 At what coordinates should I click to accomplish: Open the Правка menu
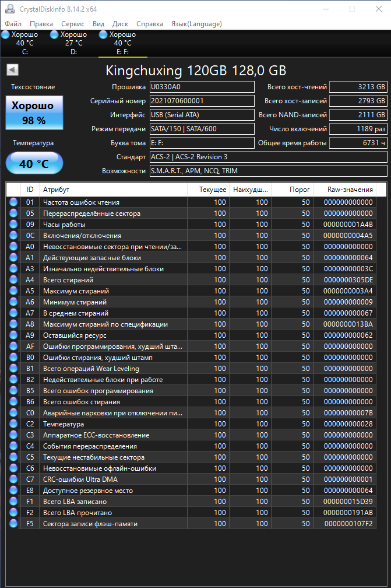tap(41, 23)
